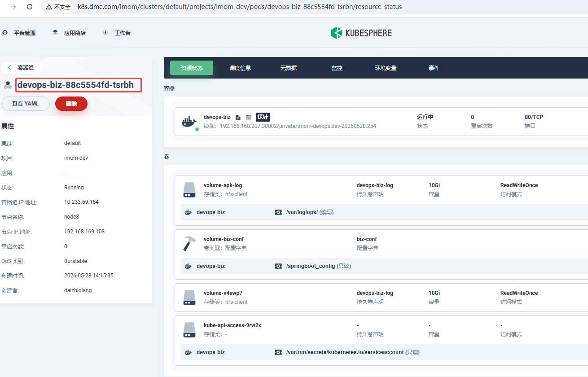
Task: Click creator name daizhiqiang
Action: tap(78, 290)
